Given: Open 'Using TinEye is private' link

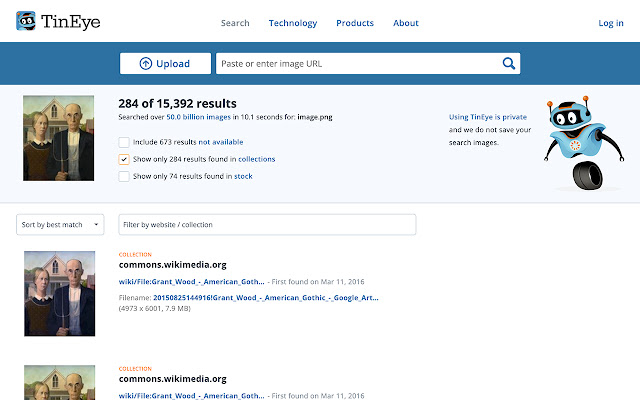Looking at the screenshot, I should point(487,117).
